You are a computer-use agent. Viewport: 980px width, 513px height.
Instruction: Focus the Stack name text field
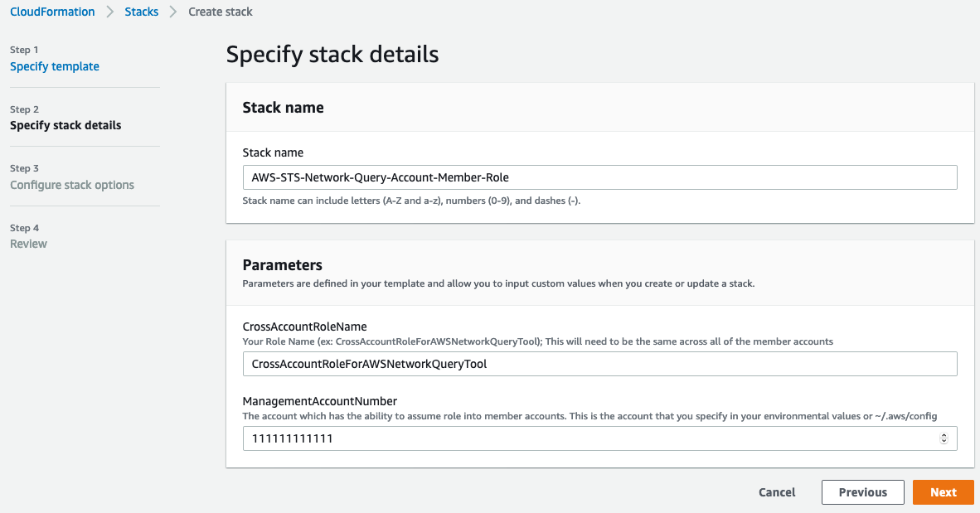pos(599,177)
